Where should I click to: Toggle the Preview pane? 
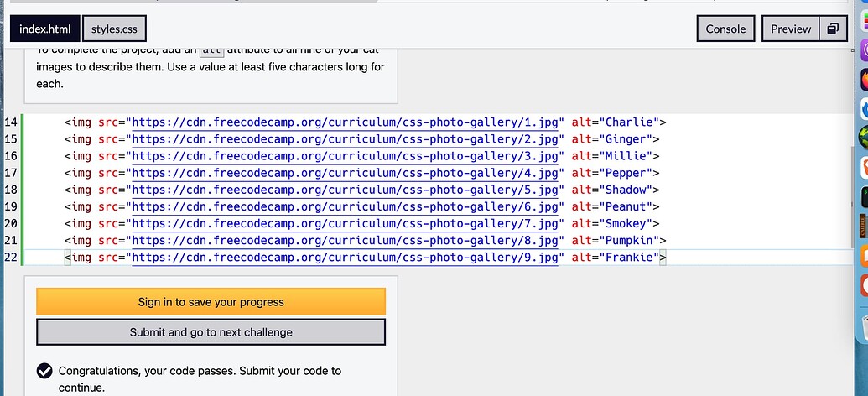[791, 29]
